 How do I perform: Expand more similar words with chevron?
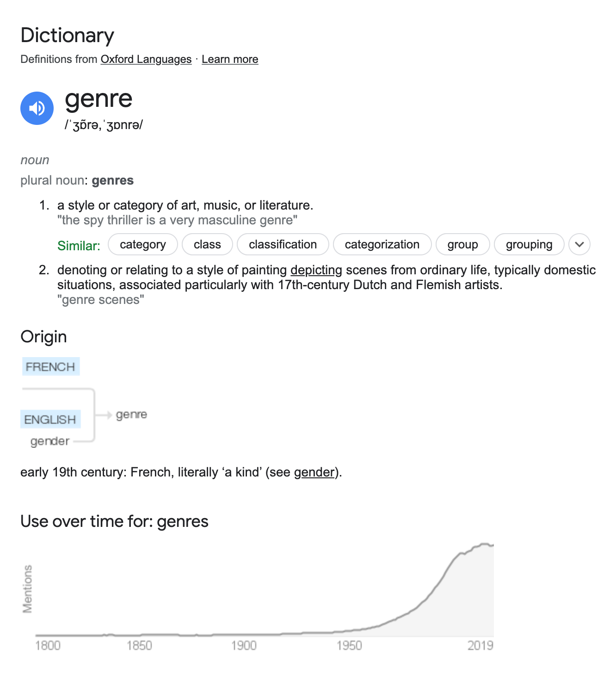pos(579,244)
